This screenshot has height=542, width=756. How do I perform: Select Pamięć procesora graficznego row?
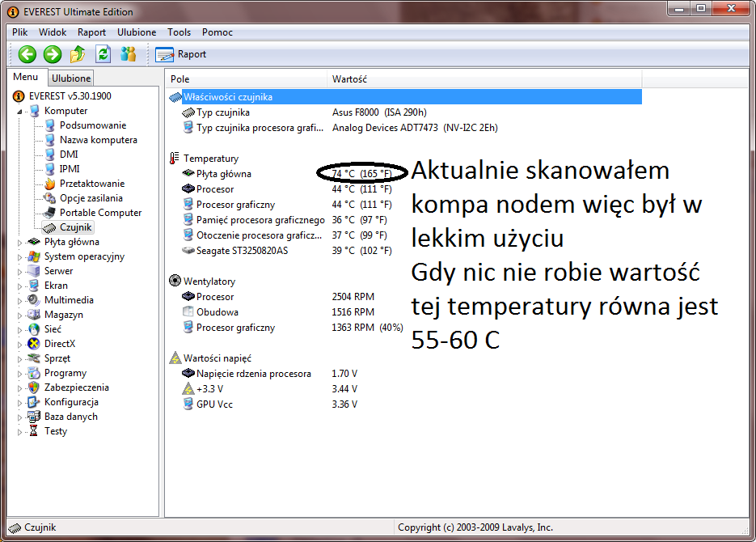pos(404,220)
